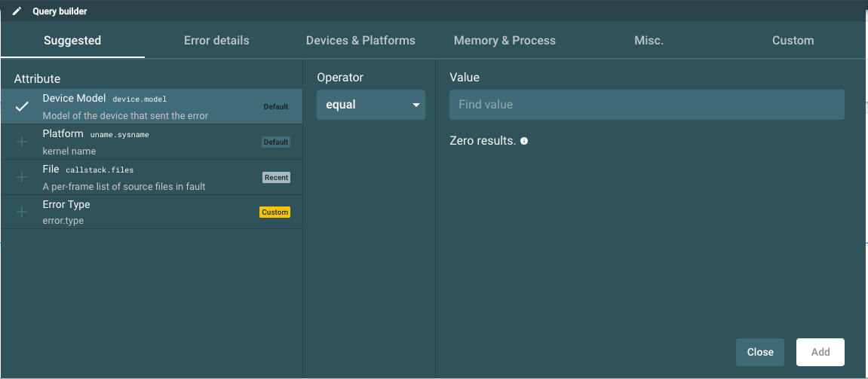
Task: Select the Platform uname.sysname row
Action: pos(152,142)
